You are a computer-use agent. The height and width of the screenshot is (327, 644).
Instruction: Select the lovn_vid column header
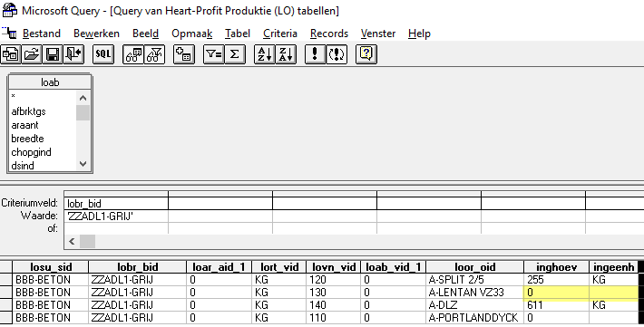click(333, 267)
